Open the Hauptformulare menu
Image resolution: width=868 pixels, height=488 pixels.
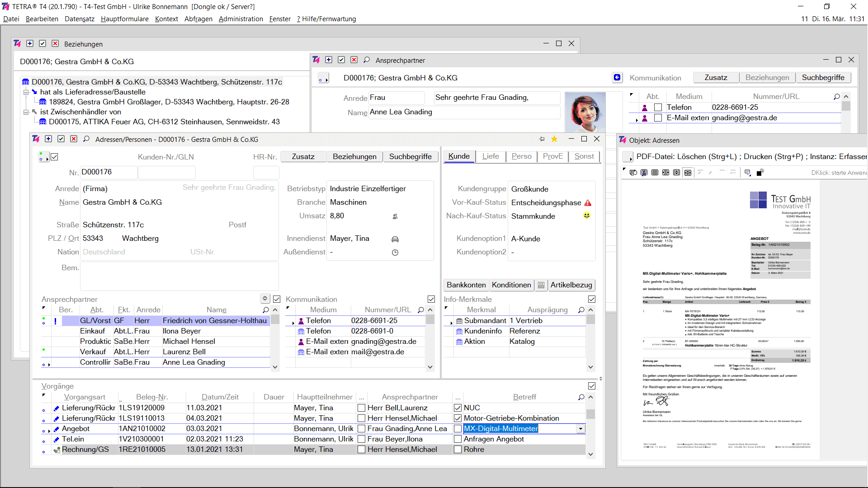tap(125, 19)
